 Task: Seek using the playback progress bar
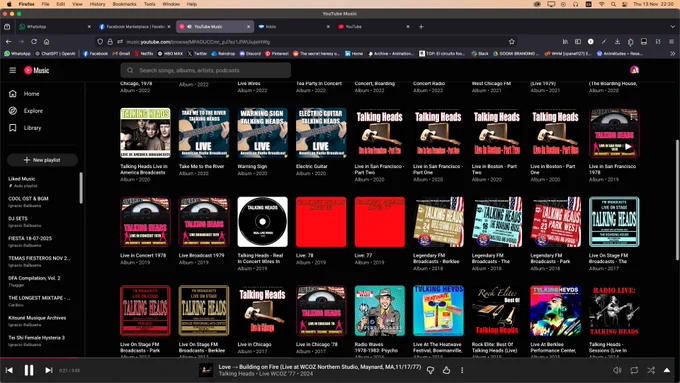tap(340, 358)
